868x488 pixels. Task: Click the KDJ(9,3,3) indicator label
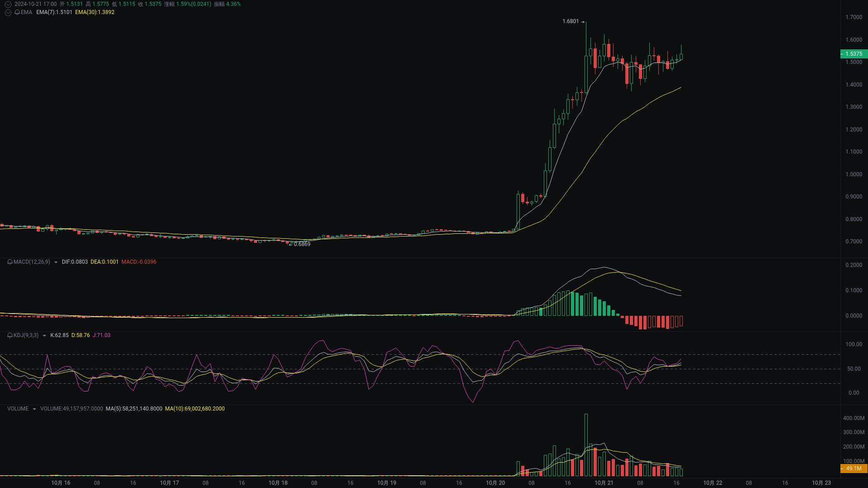click(x=26, y=335)
